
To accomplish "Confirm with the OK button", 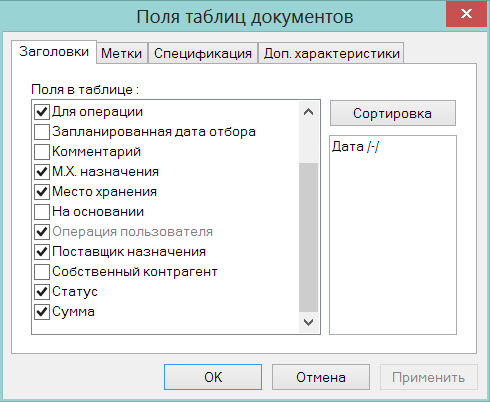I will point(213,377).
